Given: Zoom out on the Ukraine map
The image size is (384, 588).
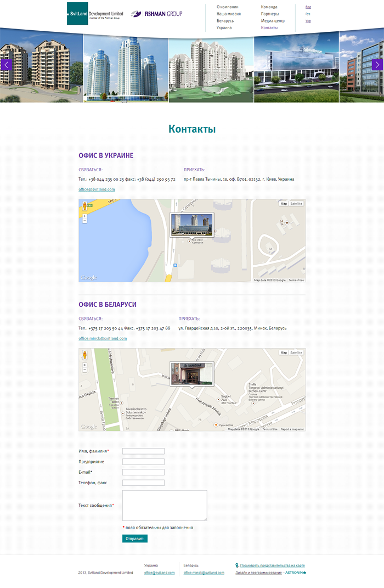Looking at the screenshot, I should point(84,221).
